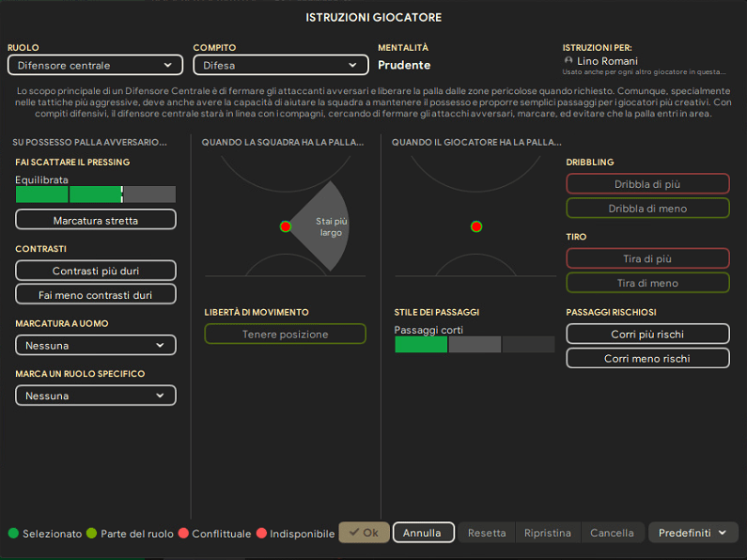747x560 pixels.
Task: Click the player dot in the team possession pitch
Action: click(x=286, y=226)
